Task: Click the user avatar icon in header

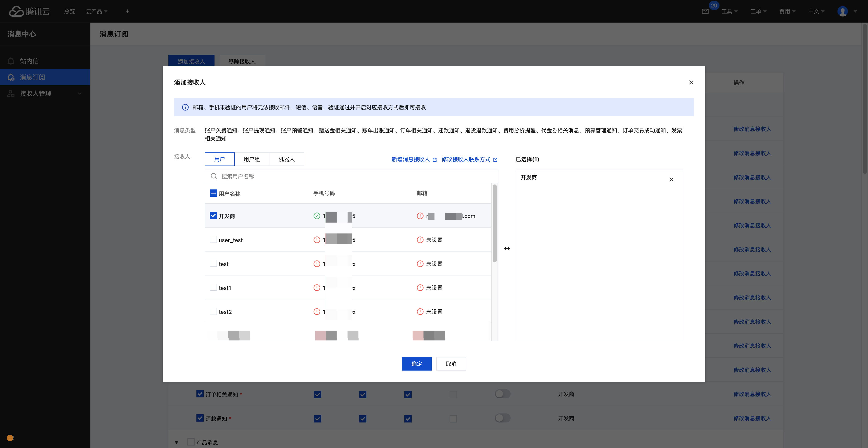Action: (x=842, y=12)
